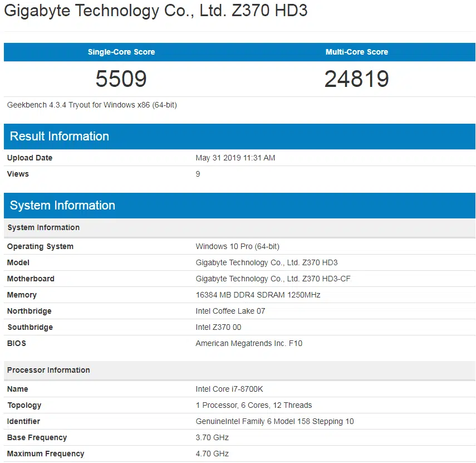The height and width of the screenshot is (463, 476).
Task: Click the "Maximum Frequency" row label
Action: [46, 454]
